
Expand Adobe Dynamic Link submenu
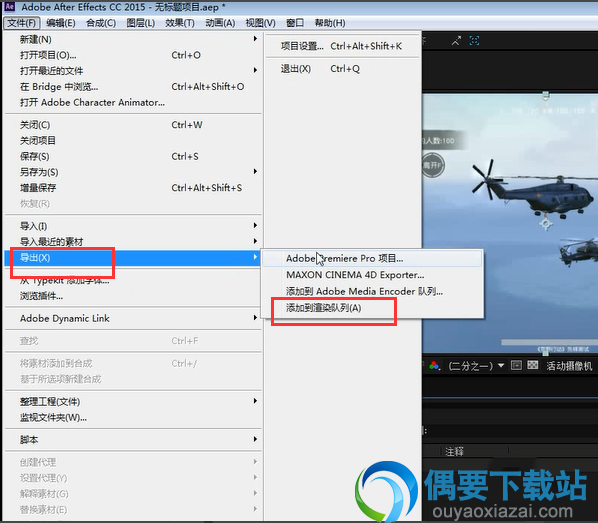133,319
